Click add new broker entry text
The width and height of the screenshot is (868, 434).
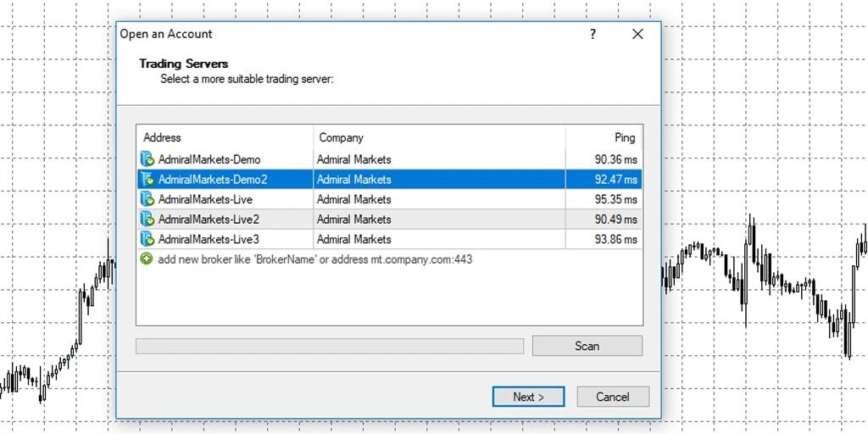pyautogui.click(x=315, y=259)
